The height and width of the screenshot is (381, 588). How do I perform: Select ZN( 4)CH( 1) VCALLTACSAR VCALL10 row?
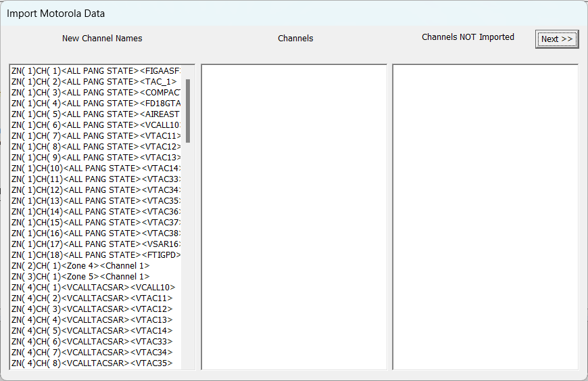96,288
